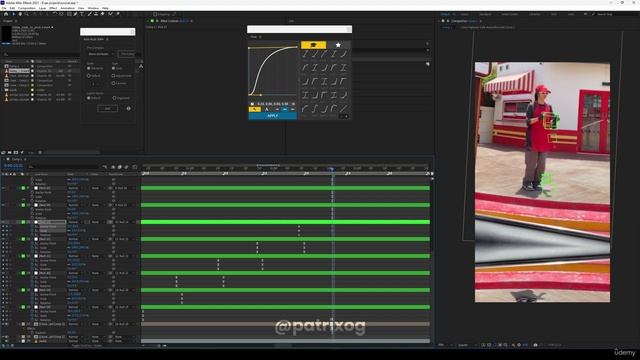Open the Animation menu
This screenshot has width=640, height=360.
point(67,8)
